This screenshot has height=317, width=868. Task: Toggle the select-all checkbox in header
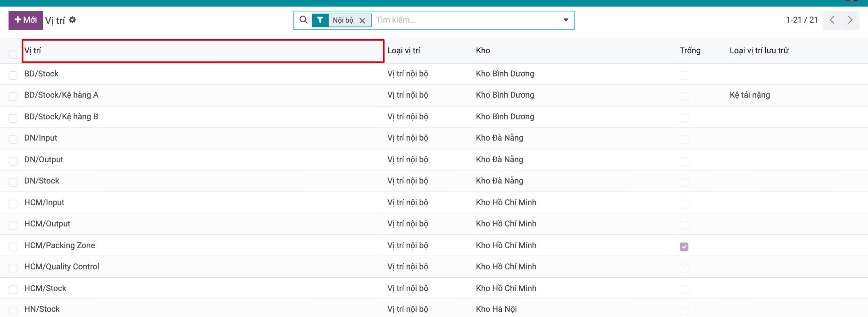13,54
